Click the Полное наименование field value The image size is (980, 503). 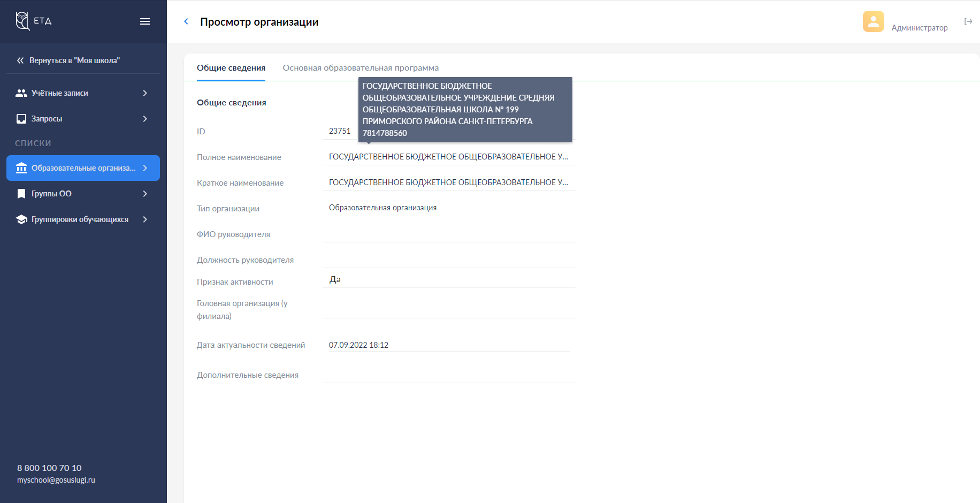pyautogui.click(x=448, y=157)
